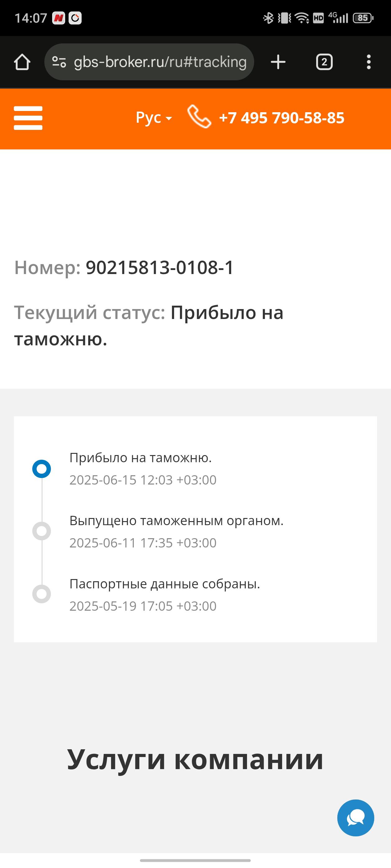Tap the red N notification icon

point(58,18)
